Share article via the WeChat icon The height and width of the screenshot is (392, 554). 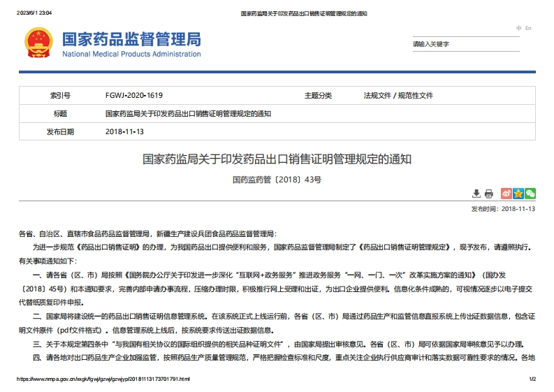530,194
